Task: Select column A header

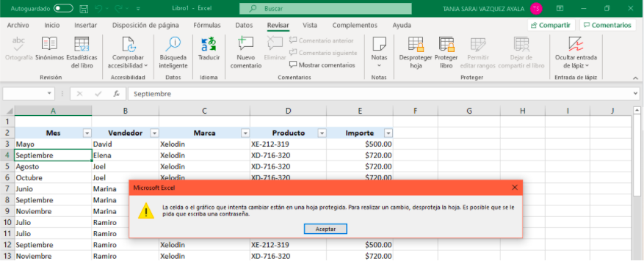Action: 53,111
